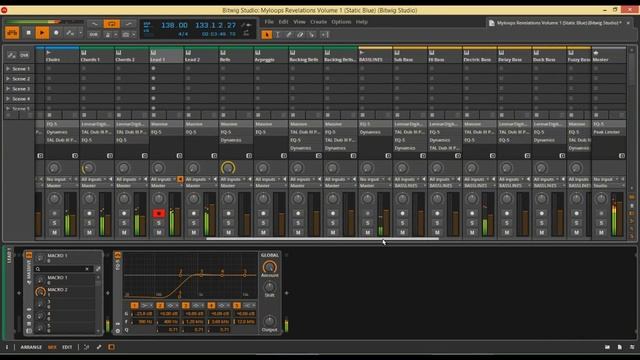Select the Master track header
The height and width of the screenshot is (360, 640).
pyautogui.click(x=609, y=56)
